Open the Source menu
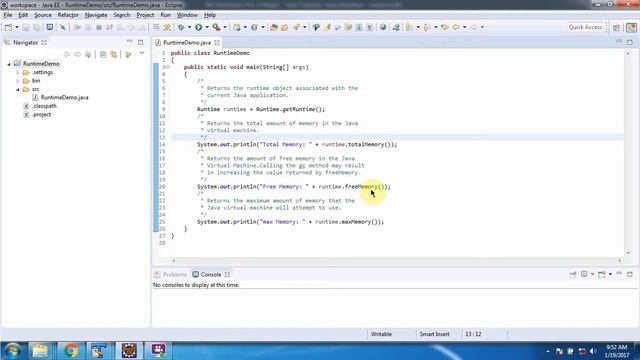This screenshot has width=640, height=360. [43, 15]
